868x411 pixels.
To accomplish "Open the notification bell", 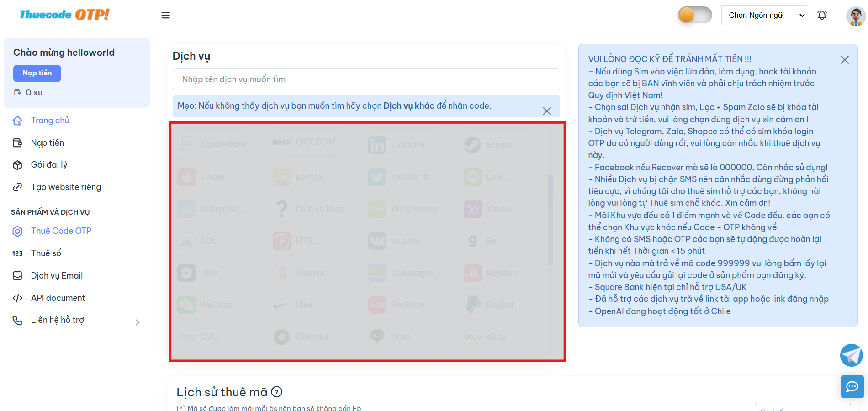I will 822,15.
